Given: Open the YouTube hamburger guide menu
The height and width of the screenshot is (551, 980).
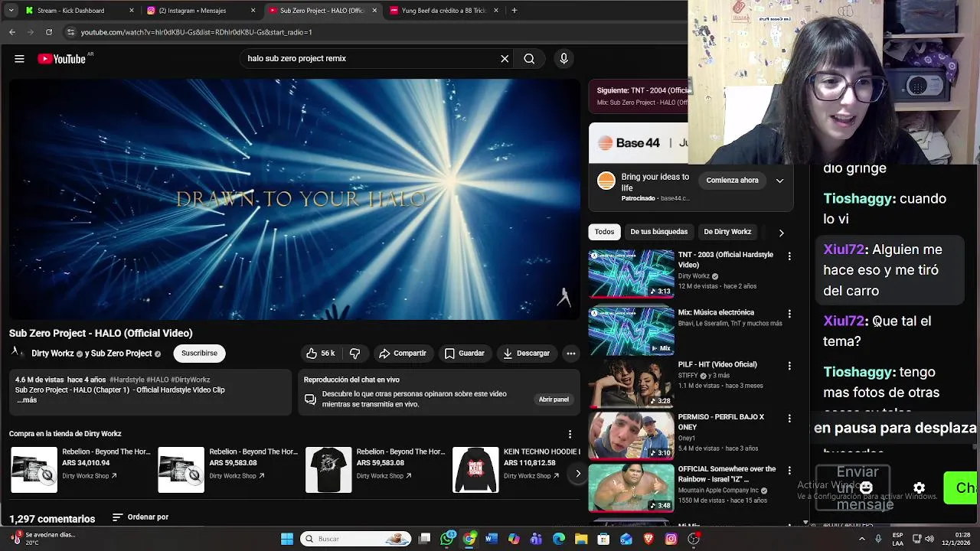Looking at the screenshot, I should [19, 59].
